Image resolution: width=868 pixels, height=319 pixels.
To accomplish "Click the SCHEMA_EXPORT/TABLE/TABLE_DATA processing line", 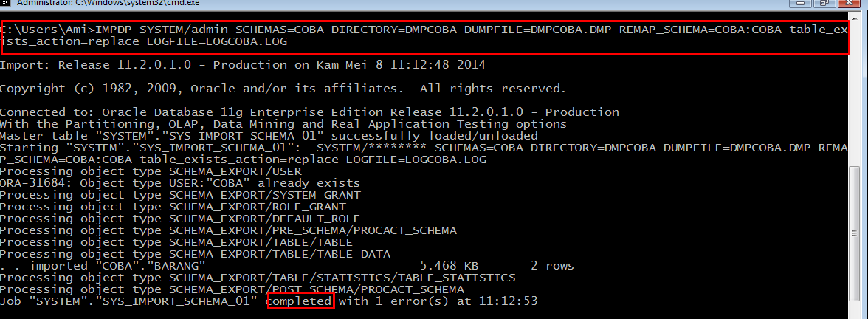I will click(x=195, y=254).
